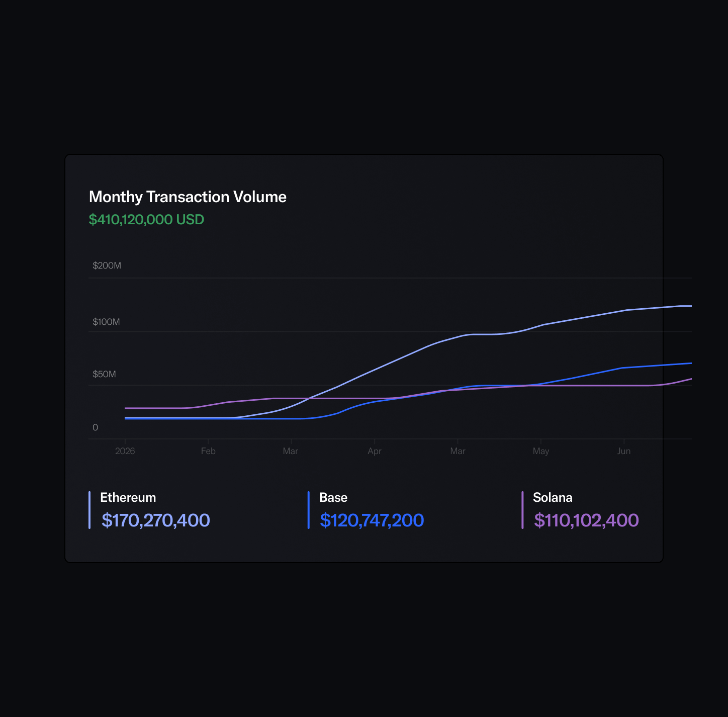
Task: Click the color bar beside Ethereum
Action: (89, 510)
